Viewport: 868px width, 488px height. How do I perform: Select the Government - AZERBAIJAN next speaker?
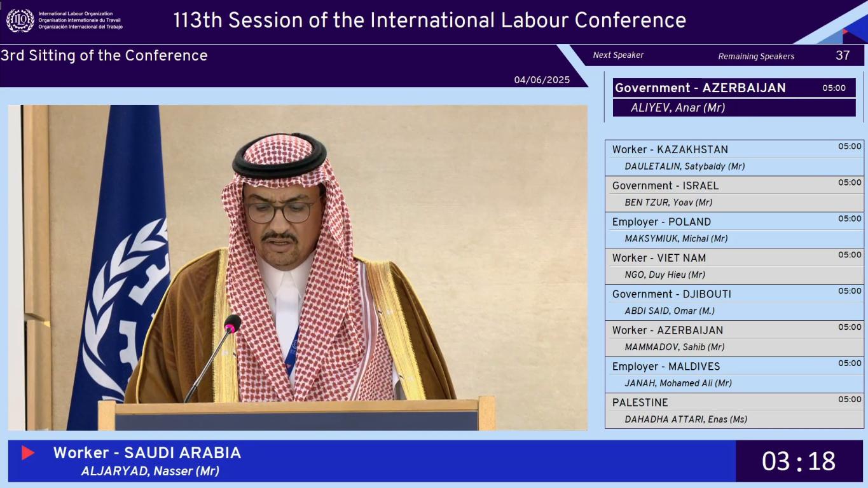pyautogui.click(x=734, y=97)
